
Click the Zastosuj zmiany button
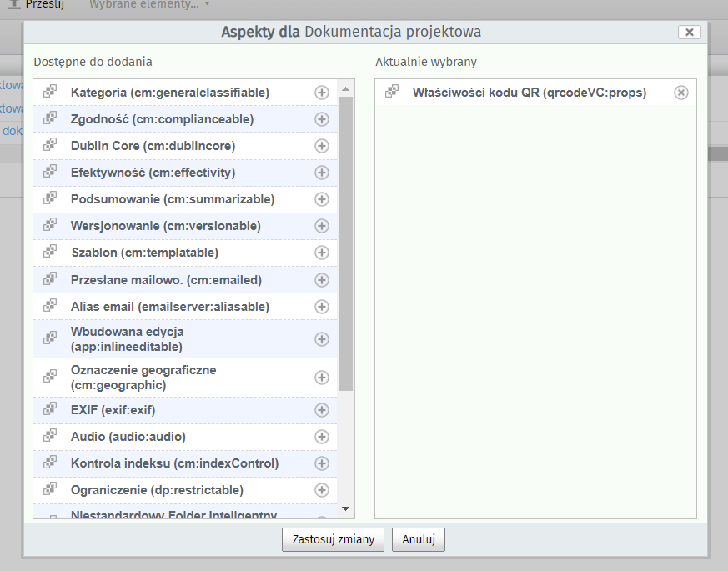[334, 539]
